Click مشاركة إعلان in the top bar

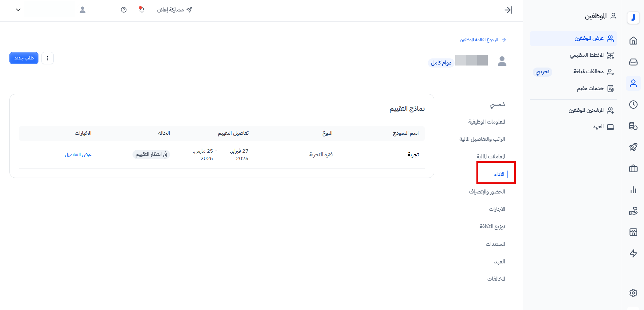coord(174,10)
